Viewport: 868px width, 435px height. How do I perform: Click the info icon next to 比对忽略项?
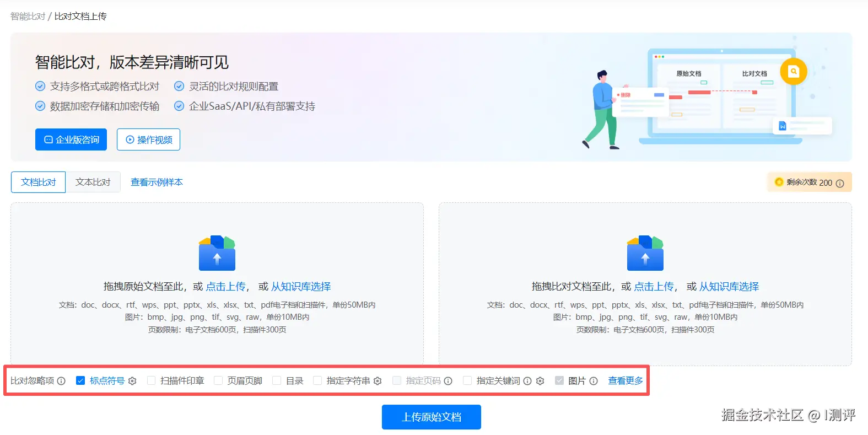click(x=61, y=381)
